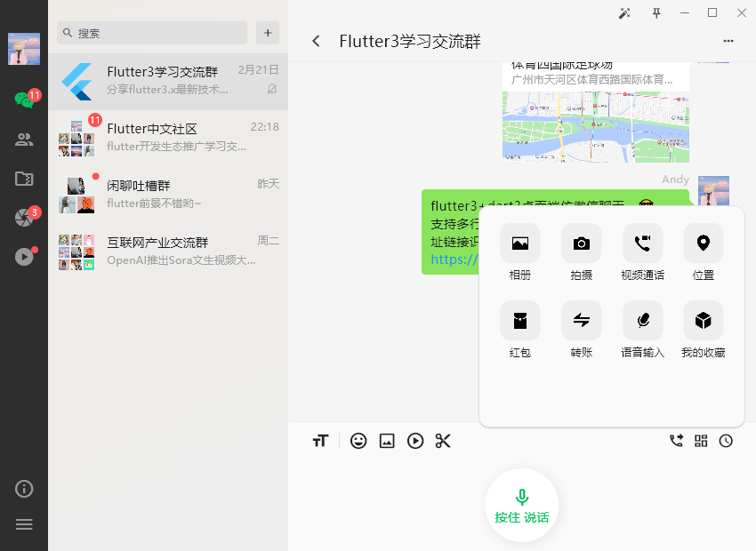Viewport: 756px width, 551px height.
Task: Open the 闲聊吐槽群 conversation
Action: (168, 195)
